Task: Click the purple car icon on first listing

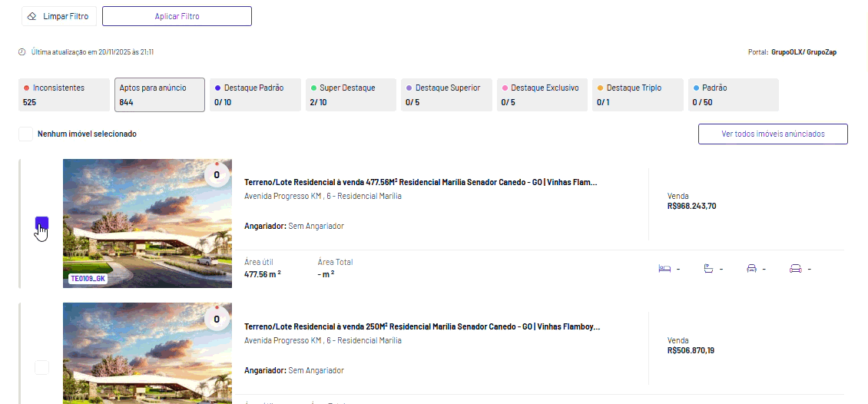Action: [796, 269]
